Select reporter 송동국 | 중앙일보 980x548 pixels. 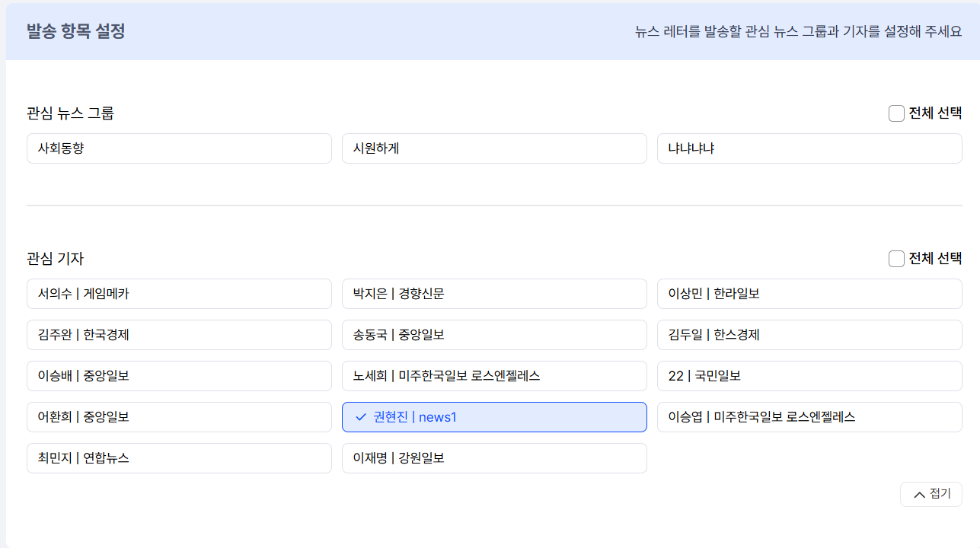click(494, 335)
